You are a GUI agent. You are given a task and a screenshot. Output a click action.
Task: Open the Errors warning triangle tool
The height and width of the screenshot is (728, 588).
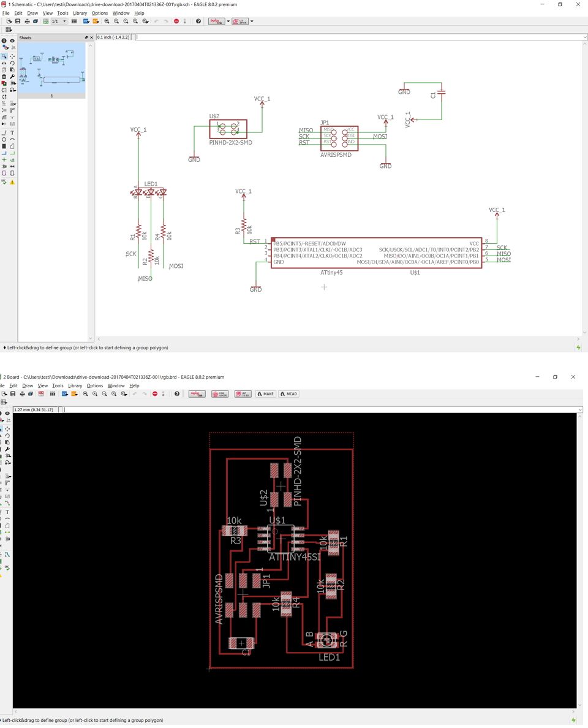[x=12, y=182]
